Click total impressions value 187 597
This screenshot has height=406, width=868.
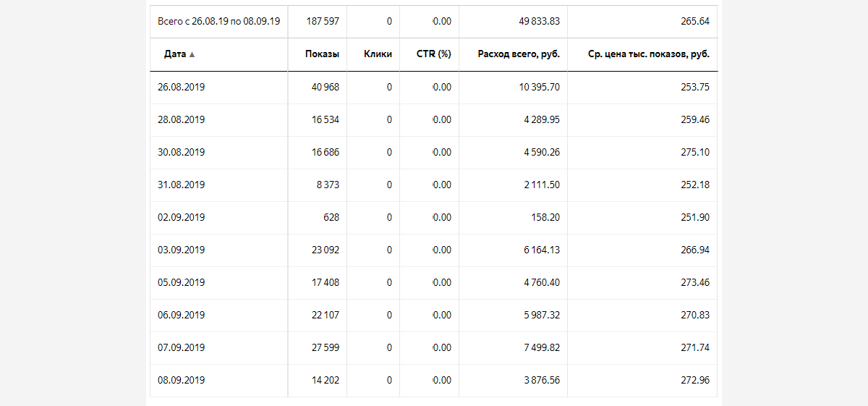(x=323, y=21)
